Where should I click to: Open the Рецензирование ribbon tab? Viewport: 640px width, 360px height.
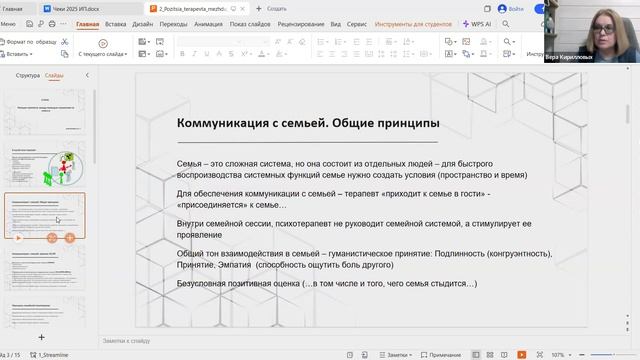pyautogui.click(x=301, y=24)
